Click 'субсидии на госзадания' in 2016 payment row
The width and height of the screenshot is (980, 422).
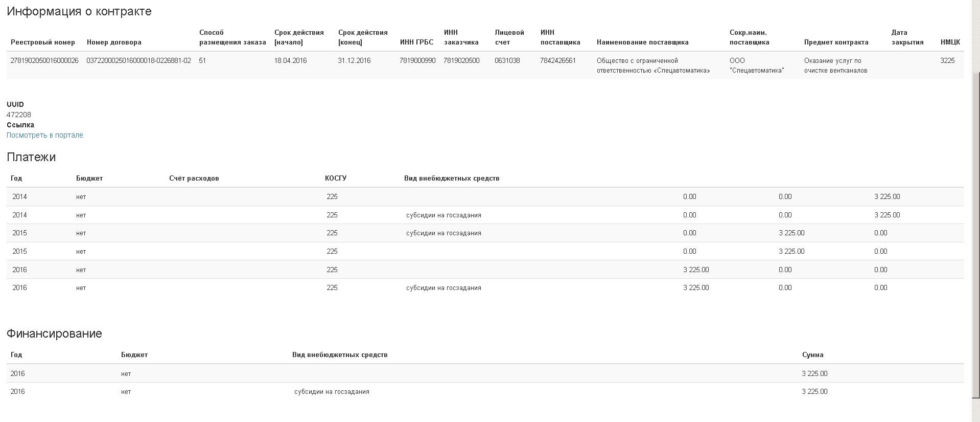coord(444,287)
